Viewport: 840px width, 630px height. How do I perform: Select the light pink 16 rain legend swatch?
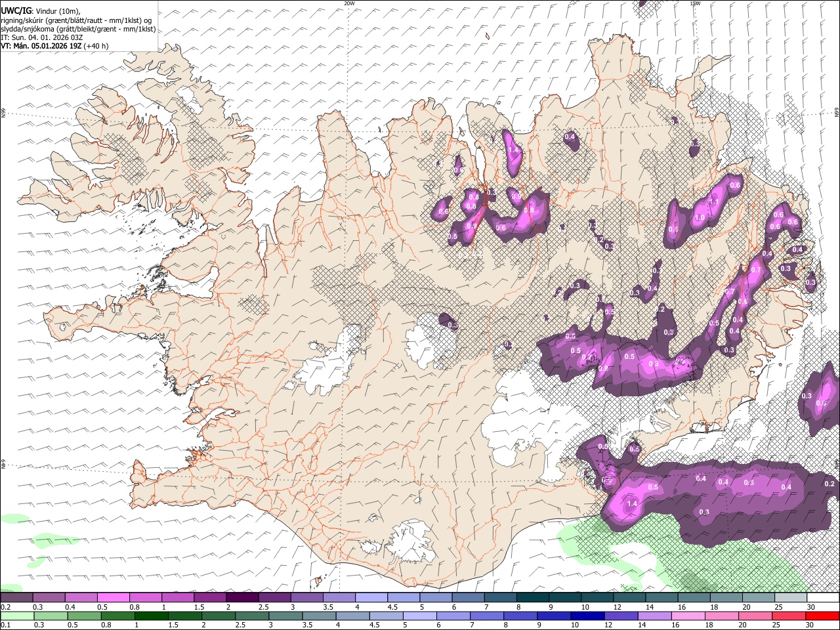tap(688, 616)
